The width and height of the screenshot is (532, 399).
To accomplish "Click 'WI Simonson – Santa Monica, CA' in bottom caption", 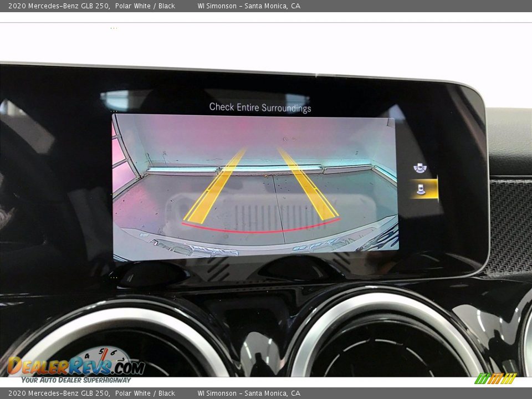I will click(x=249, y=393).
